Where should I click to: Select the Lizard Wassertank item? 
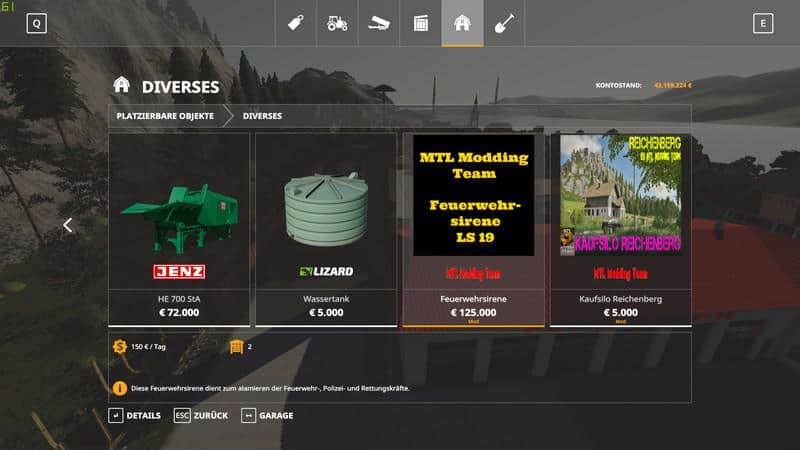(x=326, y=230)
